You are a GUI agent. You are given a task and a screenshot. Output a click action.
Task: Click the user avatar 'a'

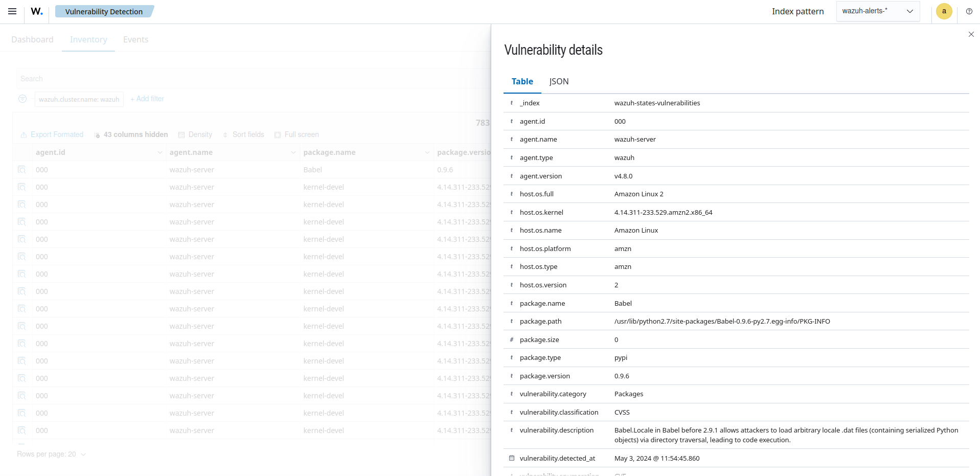[944, 11]
